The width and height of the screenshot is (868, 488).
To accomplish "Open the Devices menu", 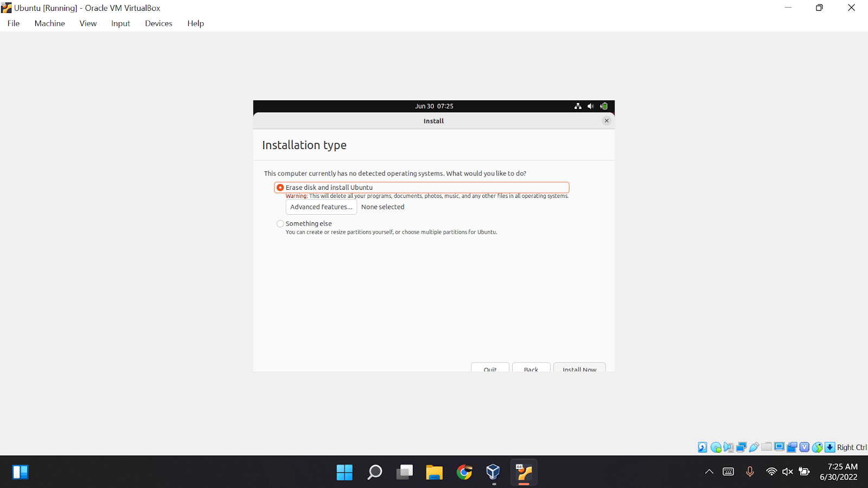I will click(158, 23).
